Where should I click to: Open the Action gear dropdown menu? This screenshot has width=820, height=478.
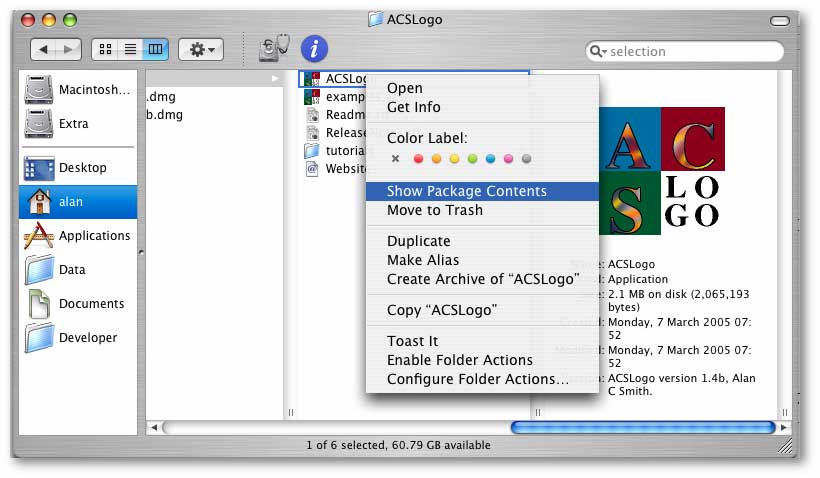pos(201,49)
